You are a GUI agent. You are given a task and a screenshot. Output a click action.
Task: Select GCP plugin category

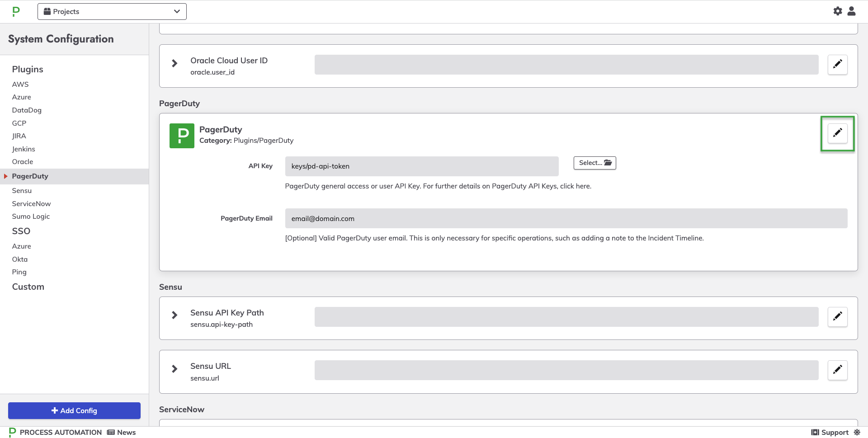click(19, 123)
